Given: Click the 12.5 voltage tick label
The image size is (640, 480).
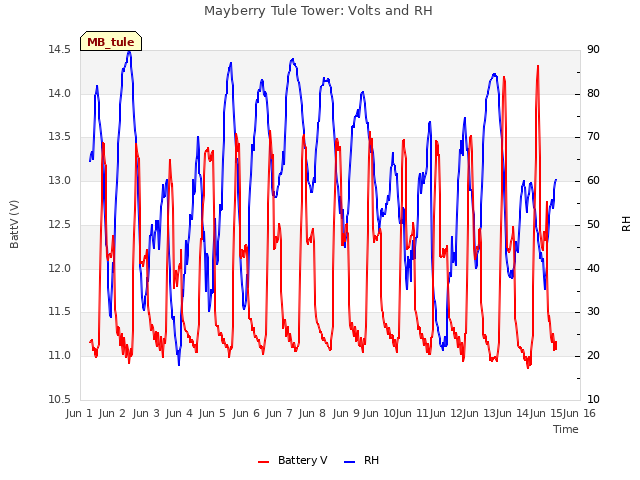Looking at the screenshot, I should (x=59, y=224).
